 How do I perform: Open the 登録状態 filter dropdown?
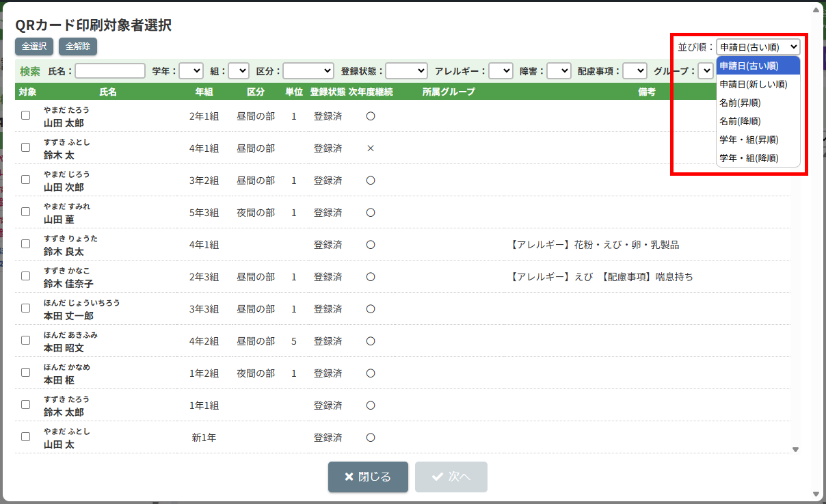pos(406,70)
